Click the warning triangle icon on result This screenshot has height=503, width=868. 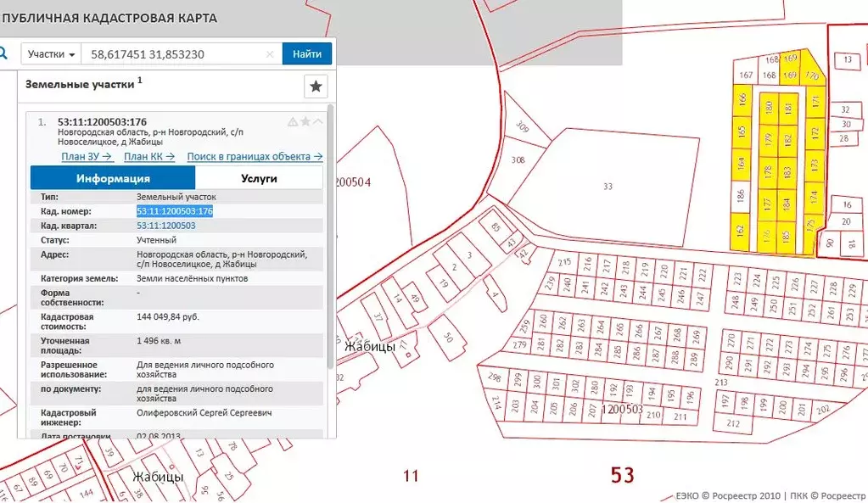(293, 122)
